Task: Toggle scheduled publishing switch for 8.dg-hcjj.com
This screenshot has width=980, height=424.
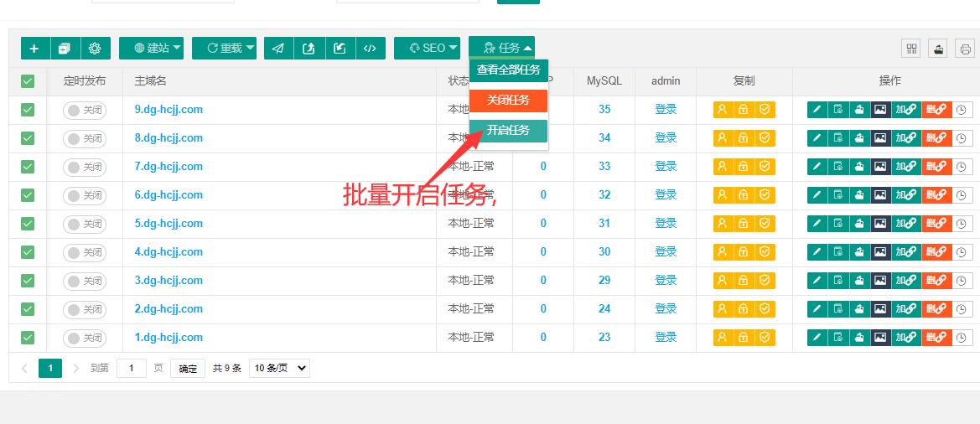Action: click(x=85, y=138)
